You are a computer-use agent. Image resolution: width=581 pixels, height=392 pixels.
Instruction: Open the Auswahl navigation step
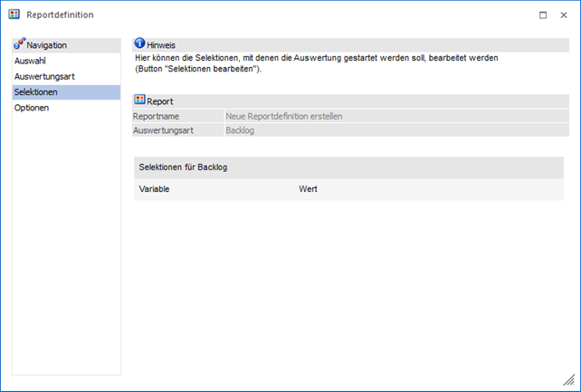[30, 61]
